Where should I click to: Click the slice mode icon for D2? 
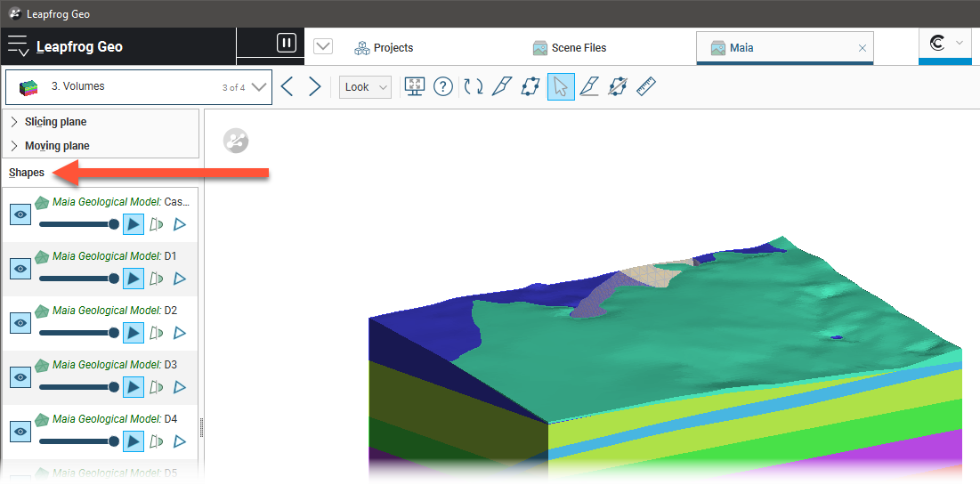(157, 333)
